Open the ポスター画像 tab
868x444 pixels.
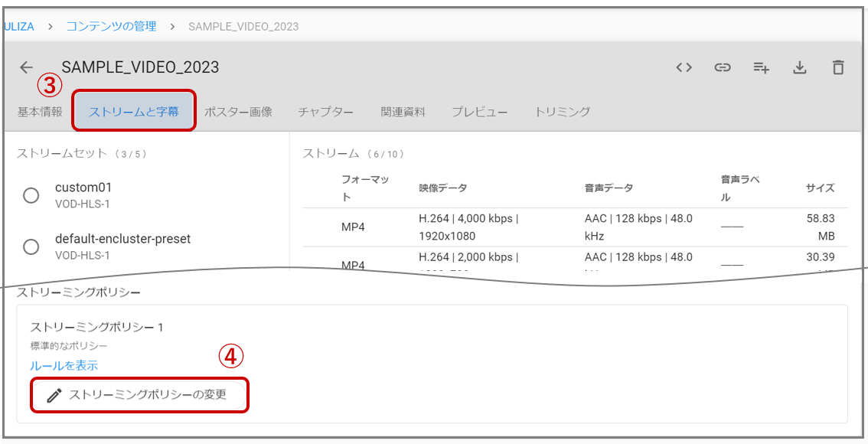(238, 112)
